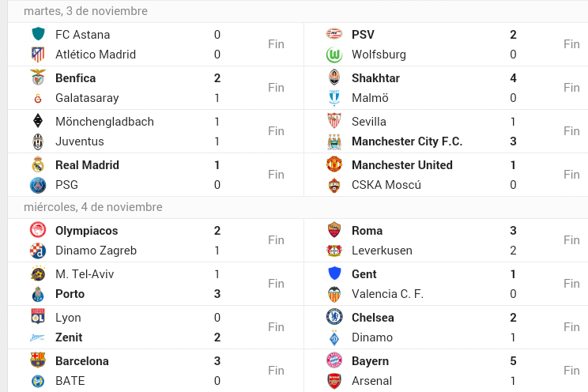Click the Bayern club logo
This screenshot has height=392, width=588.
pos(334,361)
